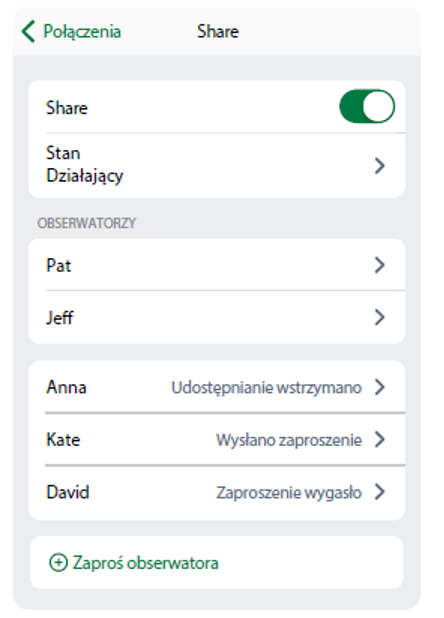Click the Udostępnianie wstrzymano status text
Image resolution: width=444 pixels, height=618 pixels.
click(266, 388)
